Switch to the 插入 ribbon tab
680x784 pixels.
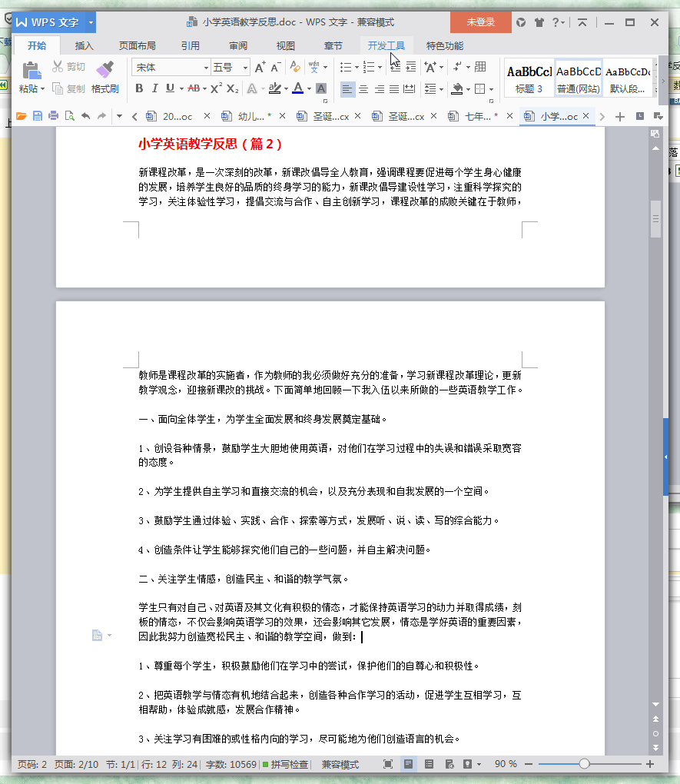point(83,45)
